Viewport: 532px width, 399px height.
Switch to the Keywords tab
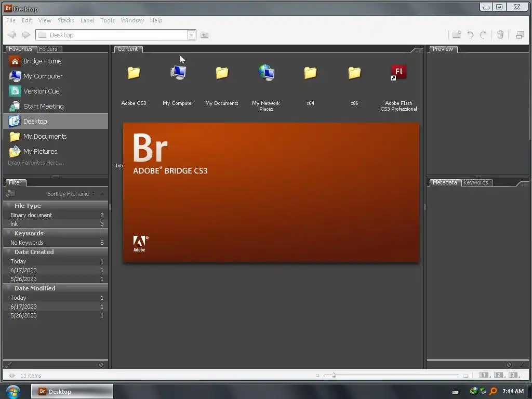pyautogui.click(x=476, y=182)
